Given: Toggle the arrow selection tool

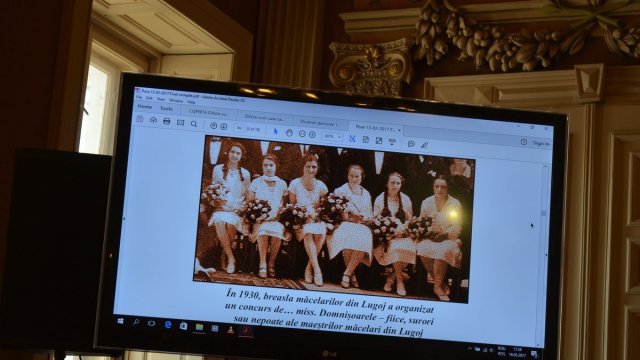Looking at the screenshot, I should (276, 131).
